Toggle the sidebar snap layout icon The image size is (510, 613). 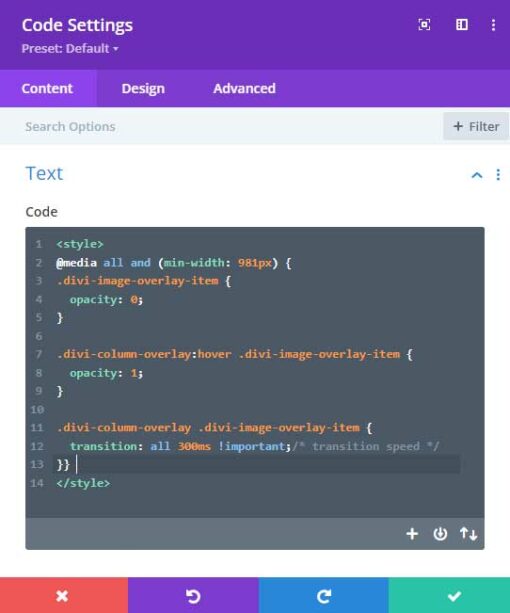pos(462,25)
